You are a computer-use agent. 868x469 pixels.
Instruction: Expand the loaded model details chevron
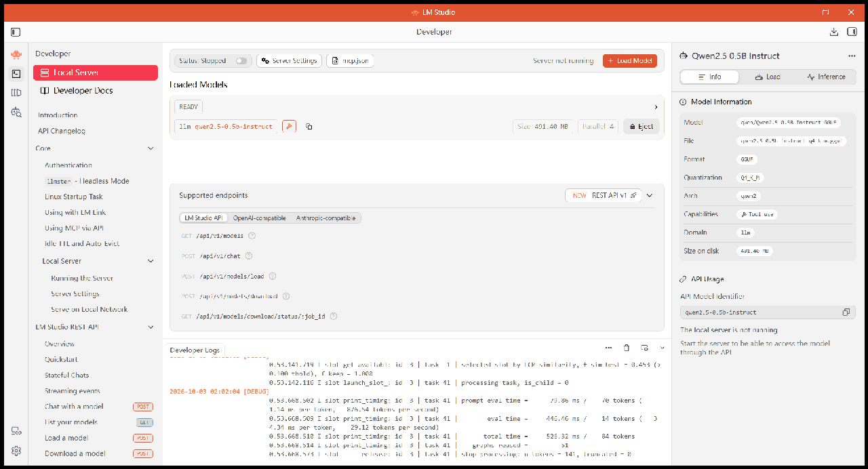pos(656,107)
